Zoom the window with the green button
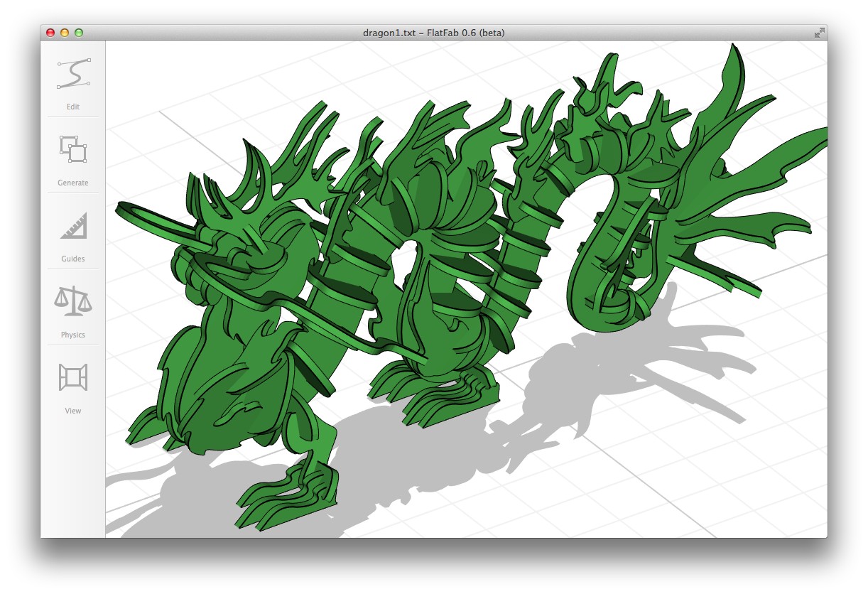 pyautogui.click(x=79, y=33)
